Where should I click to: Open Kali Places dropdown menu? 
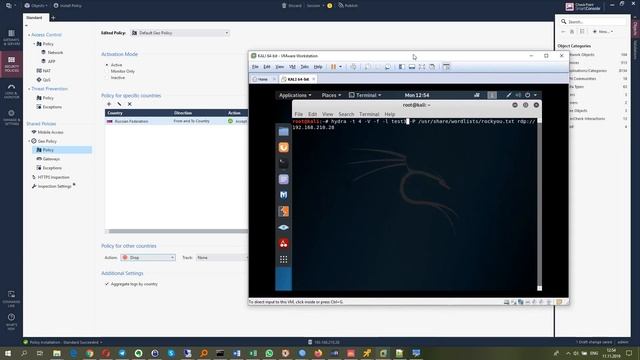tap(331, 95)
